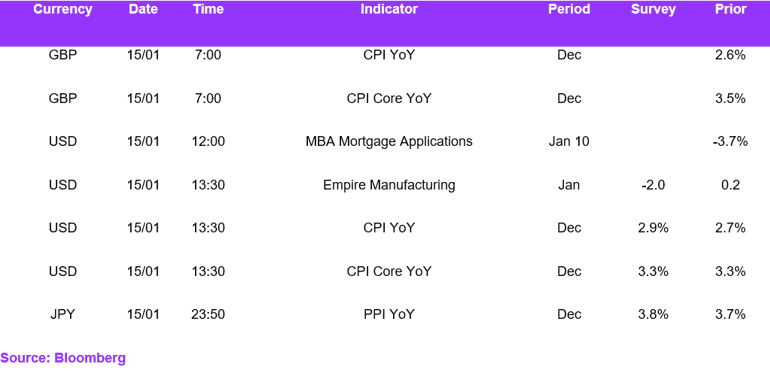Click the 2.9% survey value
The image size is (770, 373).
click(x=653, y=228)
